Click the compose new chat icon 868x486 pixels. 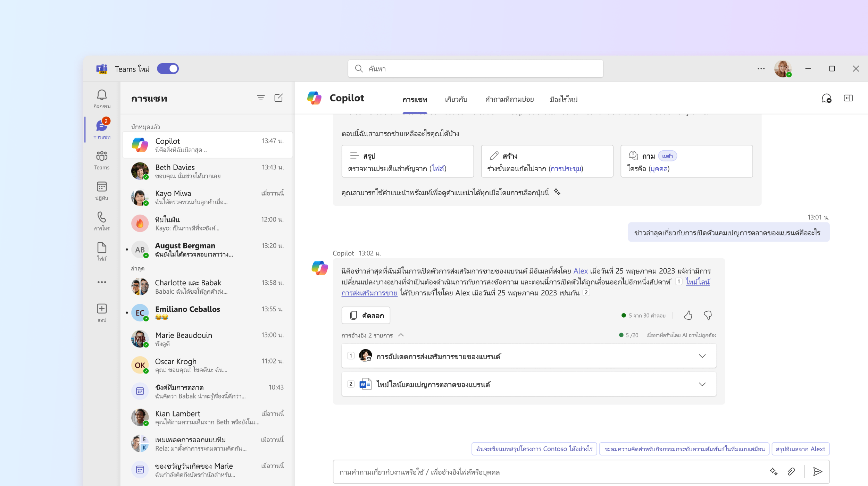pos(278,98)
